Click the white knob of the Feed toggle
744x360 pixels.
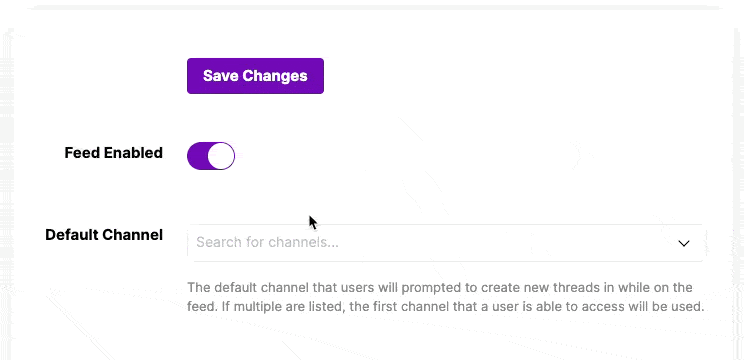pyautogui.click(x=221, y=156)
